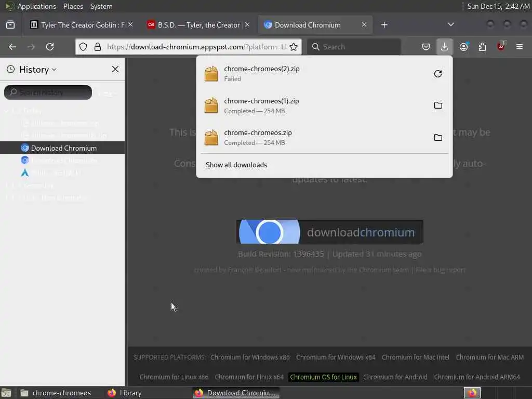Open the history entry with Arch logo
The width and height of the screenshot is (532, 399).
click(x=62, y=172)
